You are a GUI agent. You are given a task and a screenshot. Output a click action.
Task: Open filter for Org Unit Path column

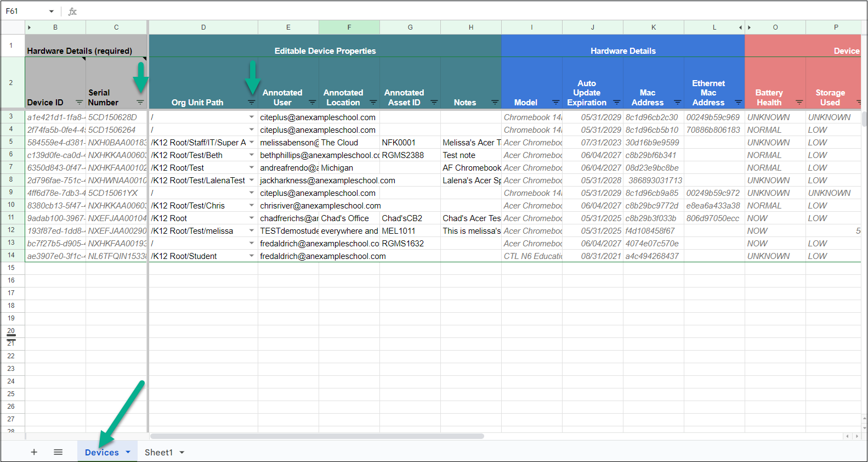tap(252, 103)
